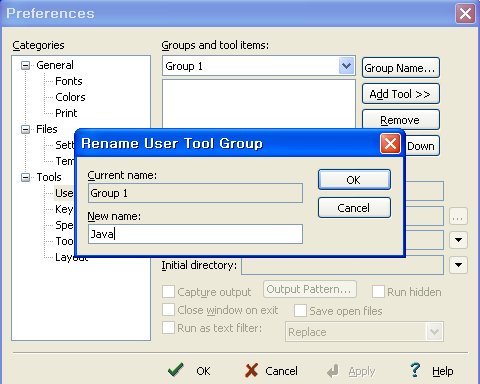Click the empty tool items list box
The height and width of the screenshot is (384, 480).
click(259, 104)
